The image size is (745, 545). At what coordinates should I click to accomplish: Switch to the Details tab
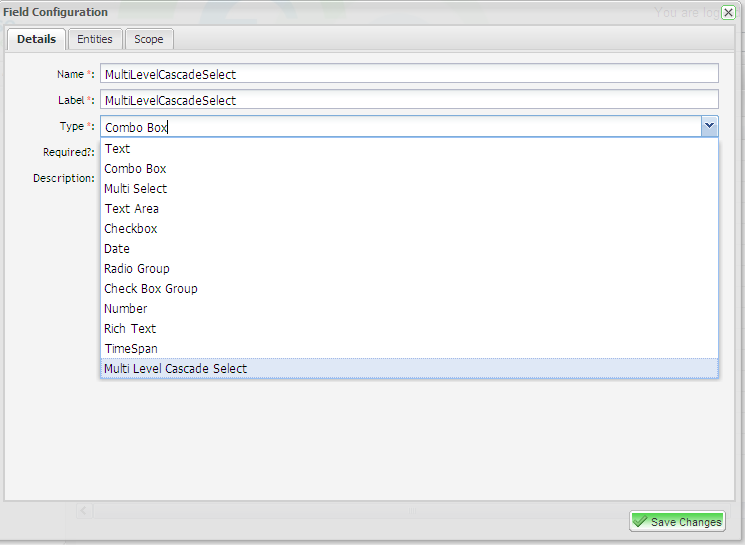(x=37, y=39)
